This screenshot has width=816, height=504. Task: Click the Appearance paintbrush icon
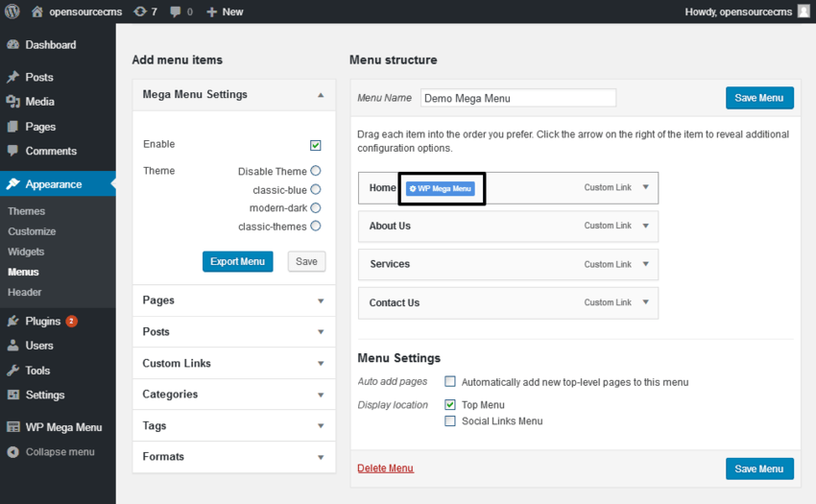[x=13, y=183]
